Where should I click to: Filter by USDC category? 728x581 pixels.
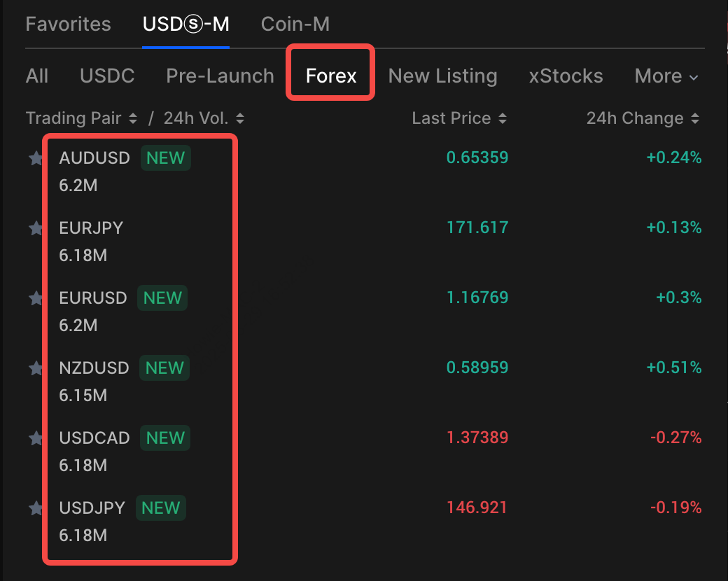click(x=107, y=76)
